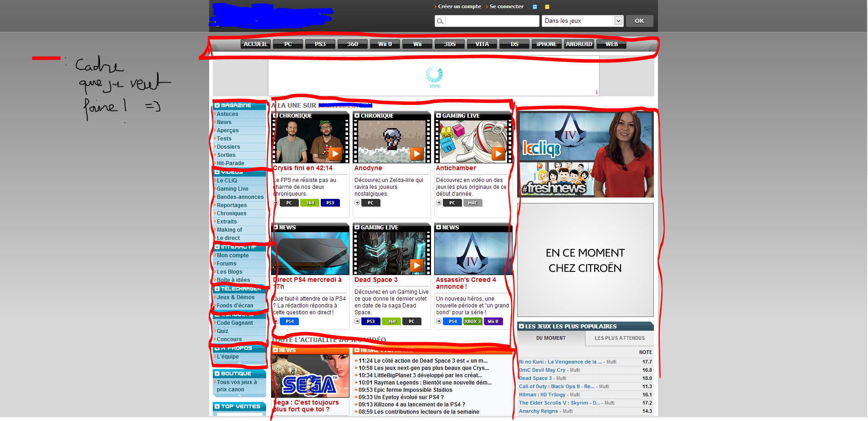The width and height of the screenshot is (868, 421).
Task: Click the MAC platform tag under Antichamber
Action: (x=473, y=203)
